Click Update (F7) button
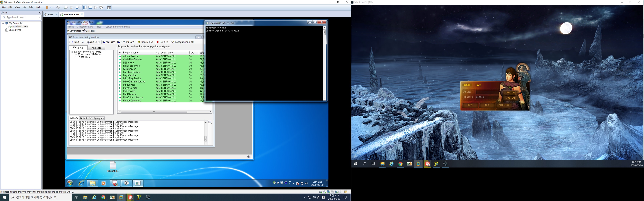Screen dimensions: 644x201 (x=146, y=42)
